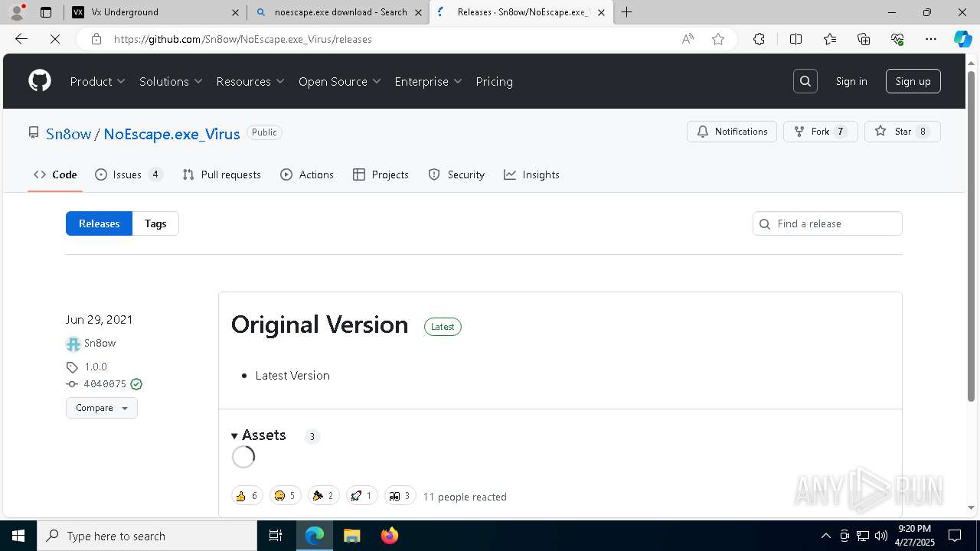The width and height of the screenshot is (980, 551).
Task: Click hooray tada reaction with 2
Action: coord(323,496)
